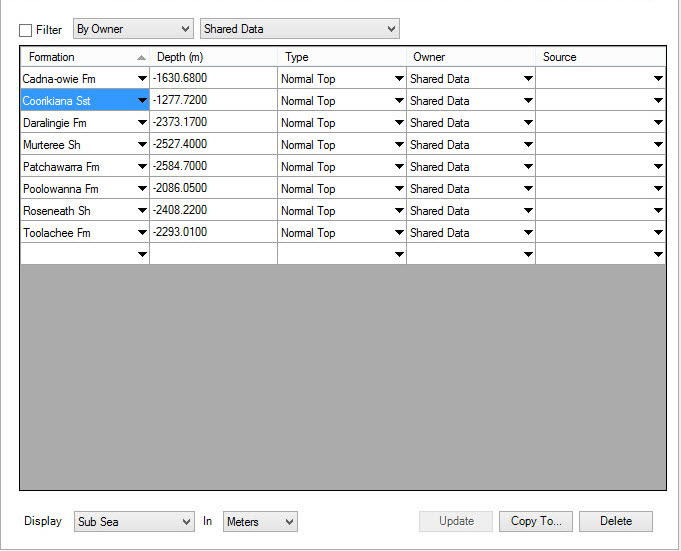Viewport: 681px width, 551px height.
Task: Open the By Owner filter dropdown
Action: (x=133, y=29)
